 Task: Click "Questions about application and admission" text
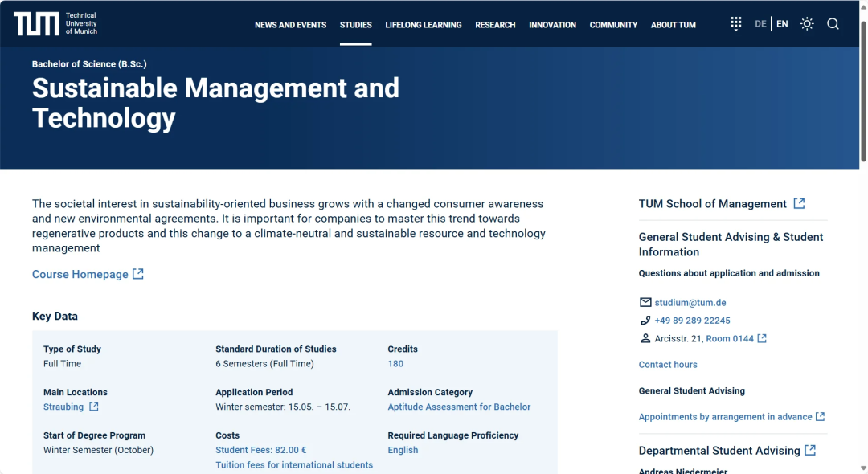(x=729, y=273)
